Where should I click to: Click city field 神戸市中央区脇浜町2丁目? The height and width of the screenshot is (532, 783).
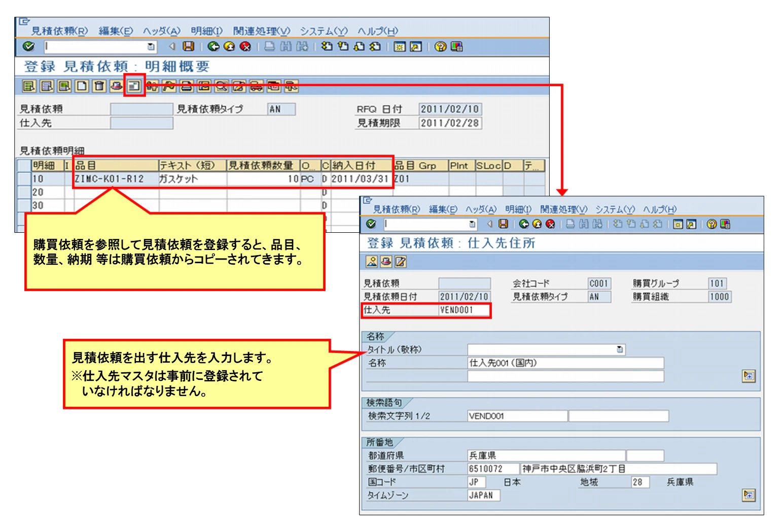coord(619,469)
